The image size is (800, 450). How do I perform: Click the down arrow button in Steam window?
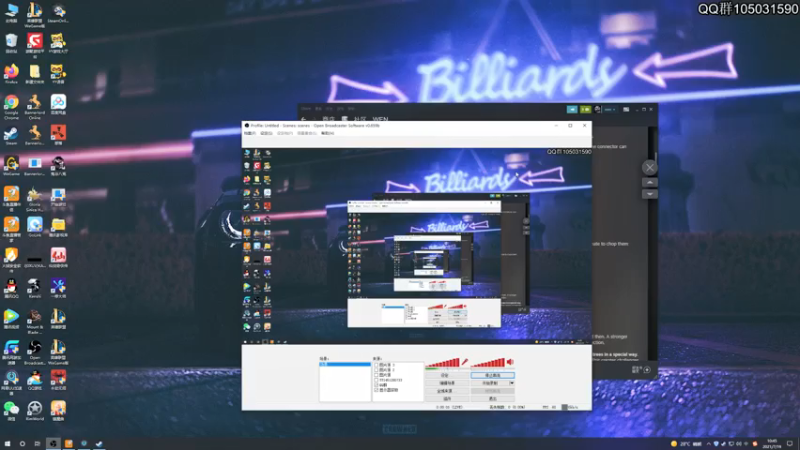[649, 194]
